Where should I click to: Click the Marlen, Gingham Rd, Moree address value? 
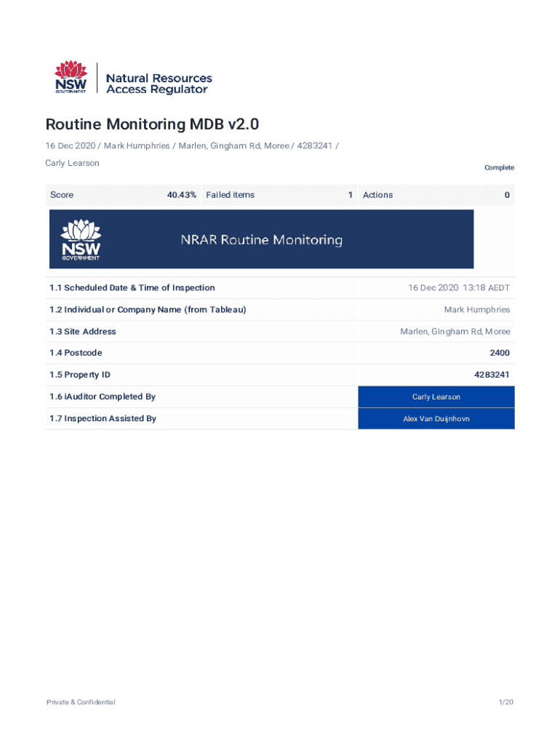pyautogui.click(x=455, y=332)
